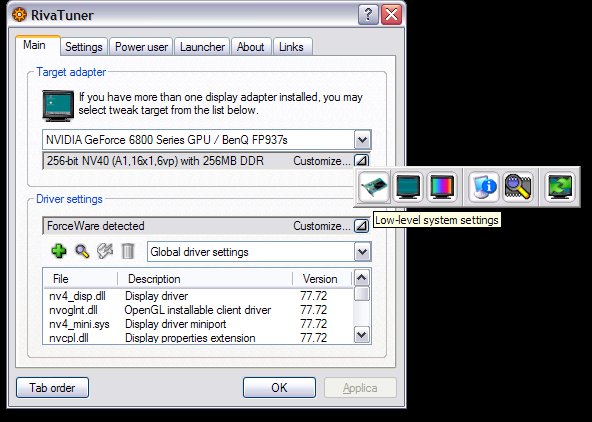This screenshot has width=592, height=422.
Task: Click the teal monitor icon in popup toolbar
Action: [408, 186]
